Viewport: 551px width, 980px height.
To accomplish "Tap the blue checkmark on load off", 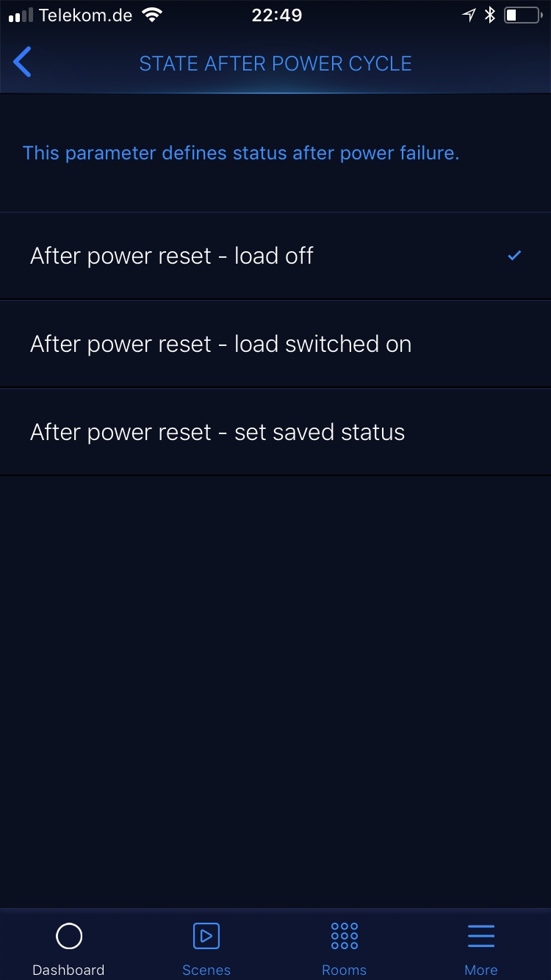I will tap(514, 256).
